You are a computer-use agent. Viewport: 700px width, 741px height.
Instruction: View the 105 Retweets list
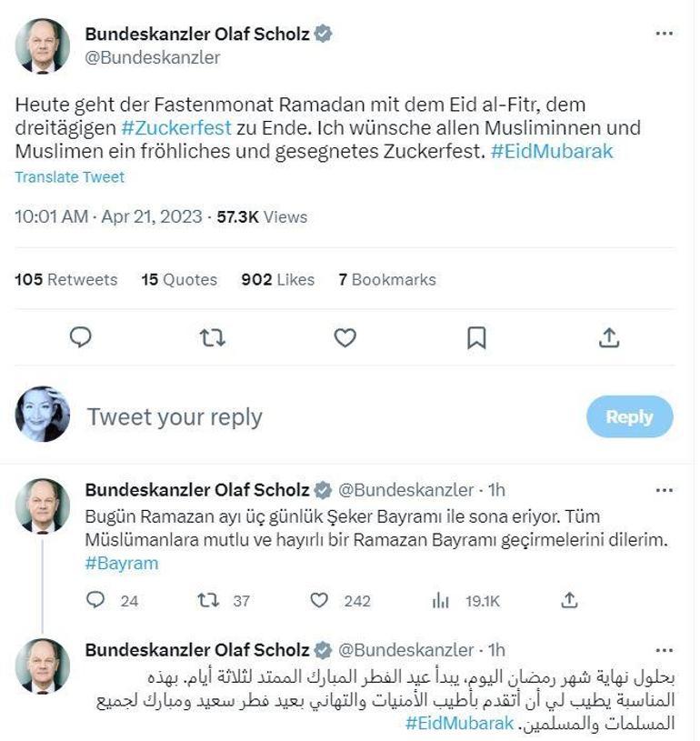coord(66,279)
